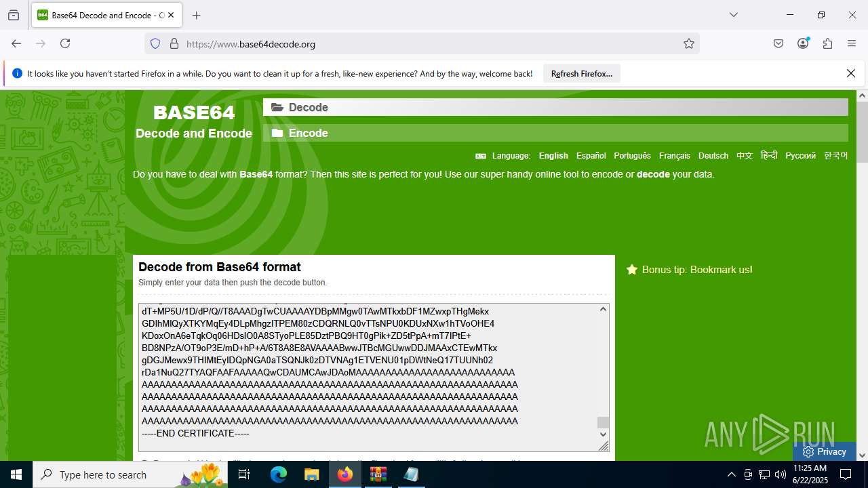
Task: Click the page scrollbar up arrow
Action: pos(862,96)
